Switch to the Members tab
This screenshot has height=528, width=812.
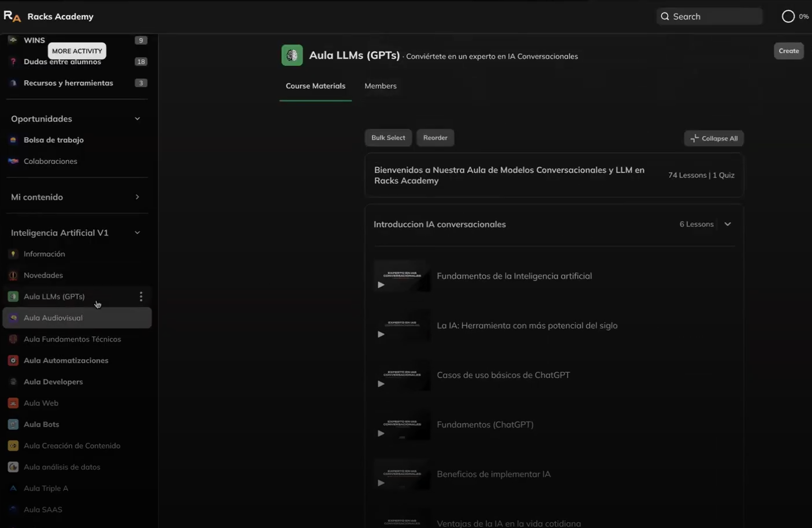pyautogui.click(x=380, y=86)
